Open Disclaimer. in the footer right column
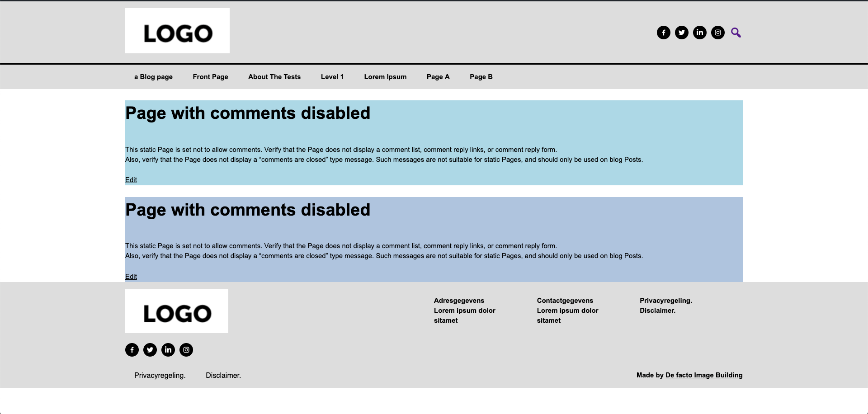This screenshot has height=414, width=868. [x=657, y=310]
